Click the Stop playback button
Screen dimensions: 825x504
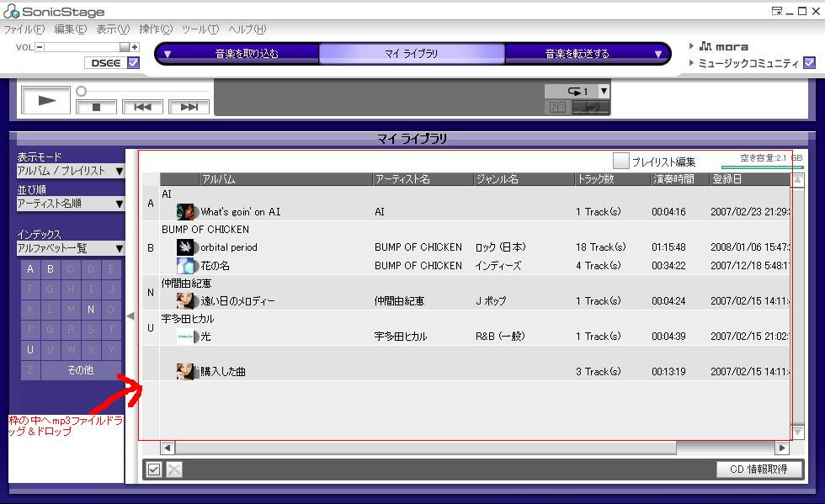pyautogui.click(x=96, y=107)
